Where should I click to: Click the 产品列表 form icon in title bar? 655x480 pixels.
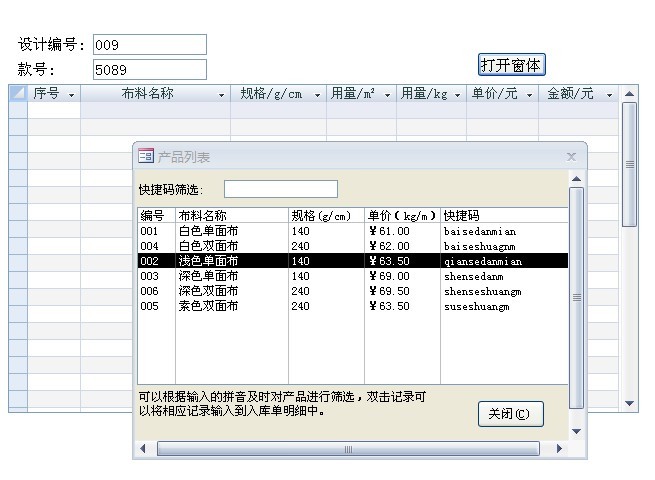[146, 156]
